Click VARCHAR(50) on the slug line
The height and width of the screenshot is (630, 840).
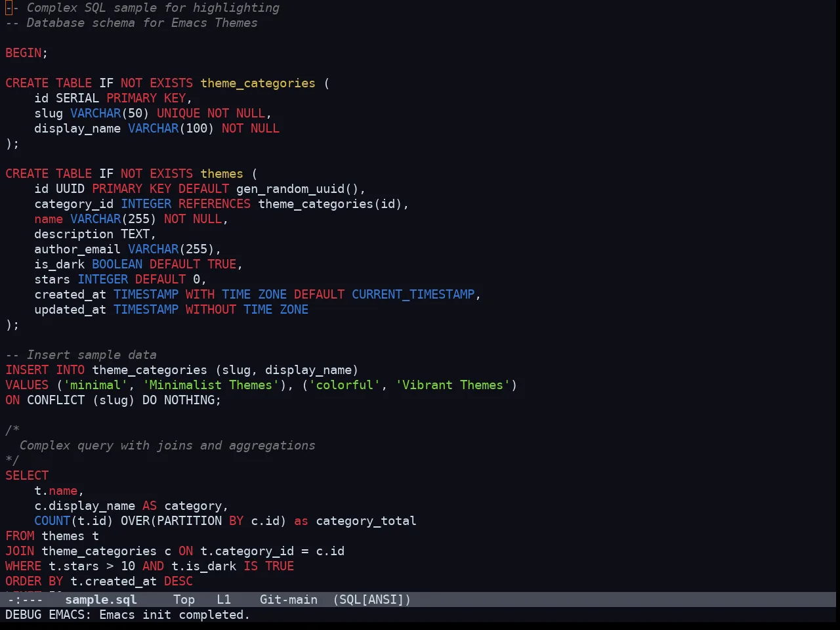pos(110,114)
